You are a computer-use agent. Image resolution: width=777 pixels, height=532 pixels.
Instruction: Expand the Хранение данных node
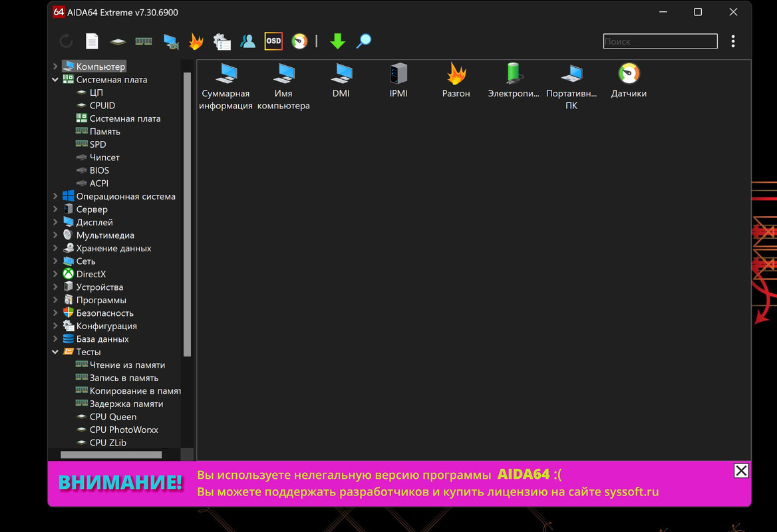tap(55, 248)
